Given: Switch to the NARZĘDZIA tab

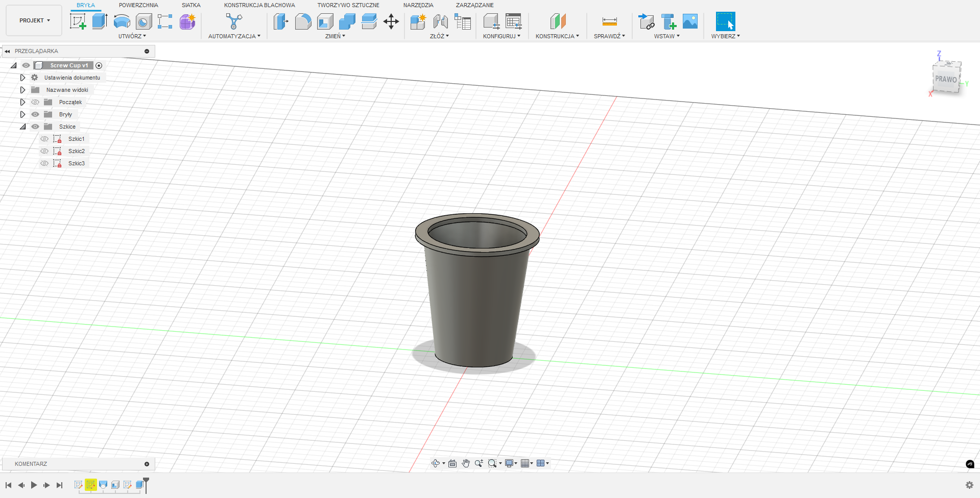Looking at the screenshot, I should (x=418, y=5).
